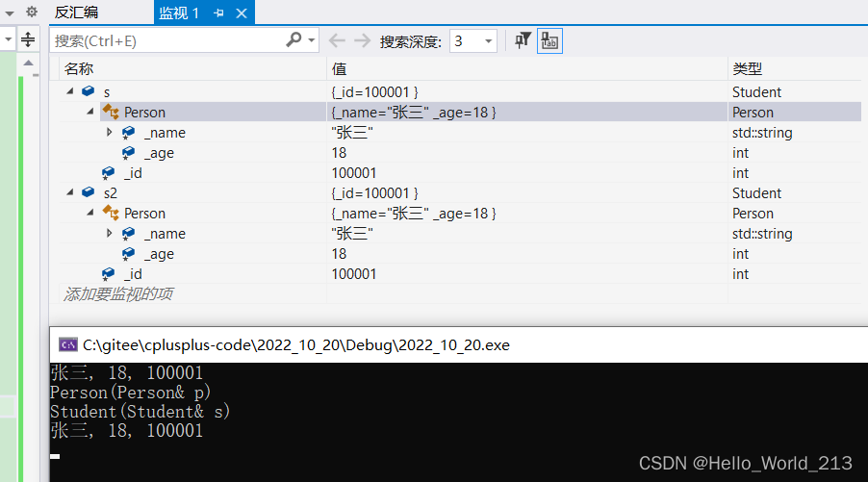Click the _name field icon under s2
This screenshot has height=482, width=868.
(x=128, y=233)
